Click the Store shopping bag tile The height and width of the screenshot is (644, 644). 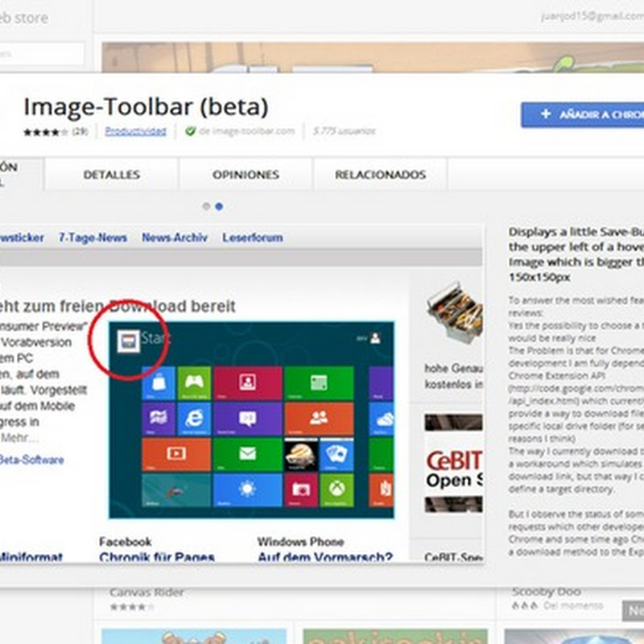coord(159,383)
